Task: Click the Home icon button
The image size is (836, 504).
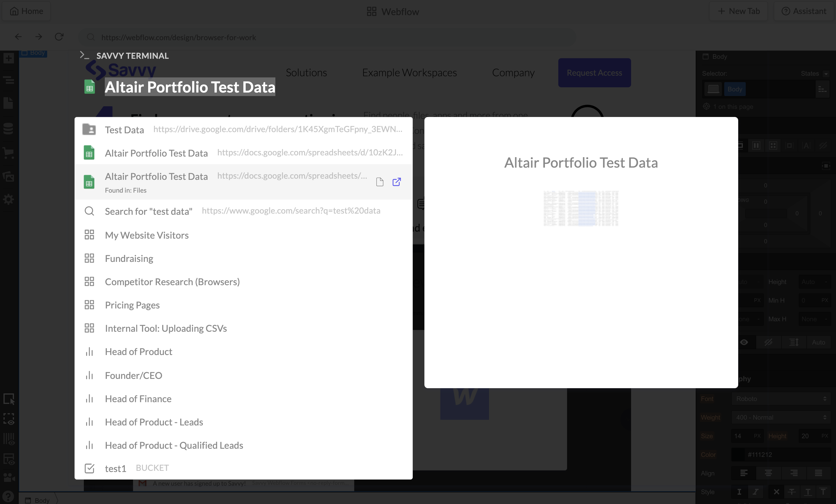Action: pos(26,11)
